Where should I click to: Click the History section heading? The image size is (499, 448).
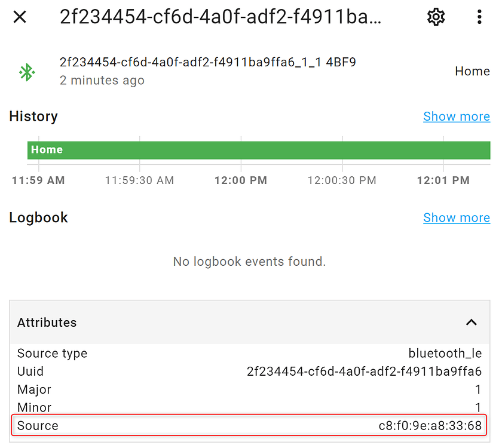click(33, 116)
